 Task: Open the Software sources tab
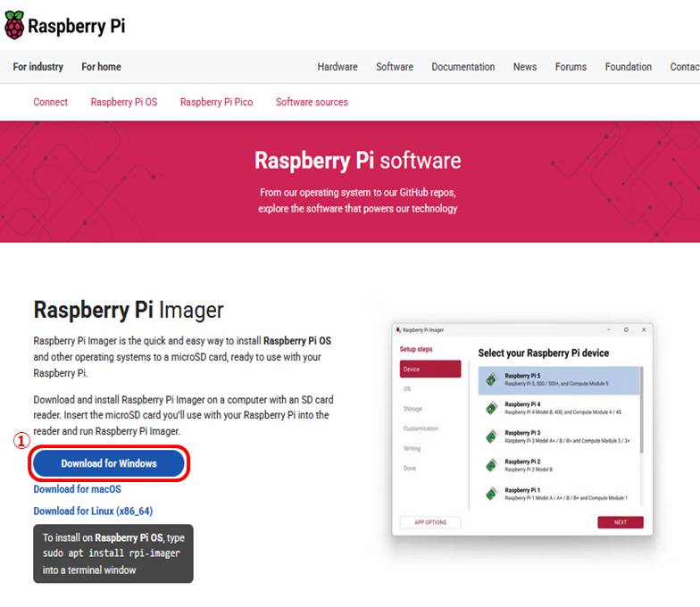coord(312,102)
